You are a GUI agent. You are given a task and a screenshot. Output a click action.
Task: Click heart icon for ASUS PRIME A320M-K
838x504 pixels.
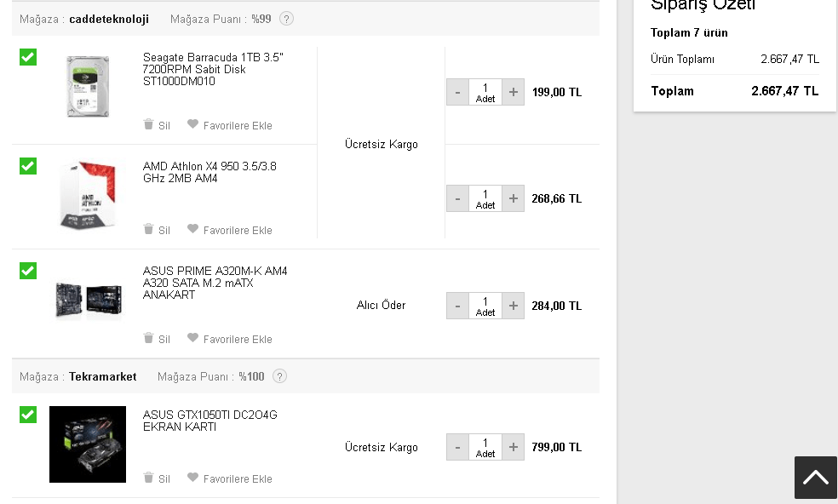(193, 338)
